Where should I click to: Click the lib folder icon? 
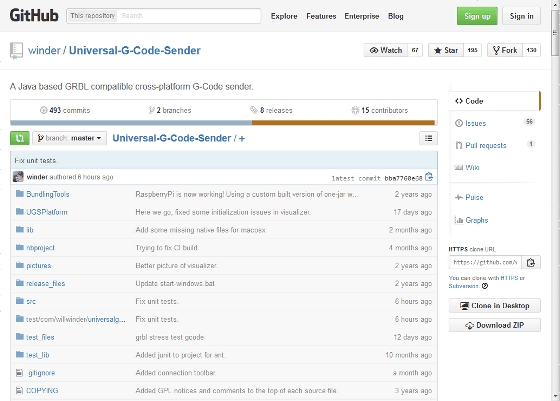tap(20, 229)
